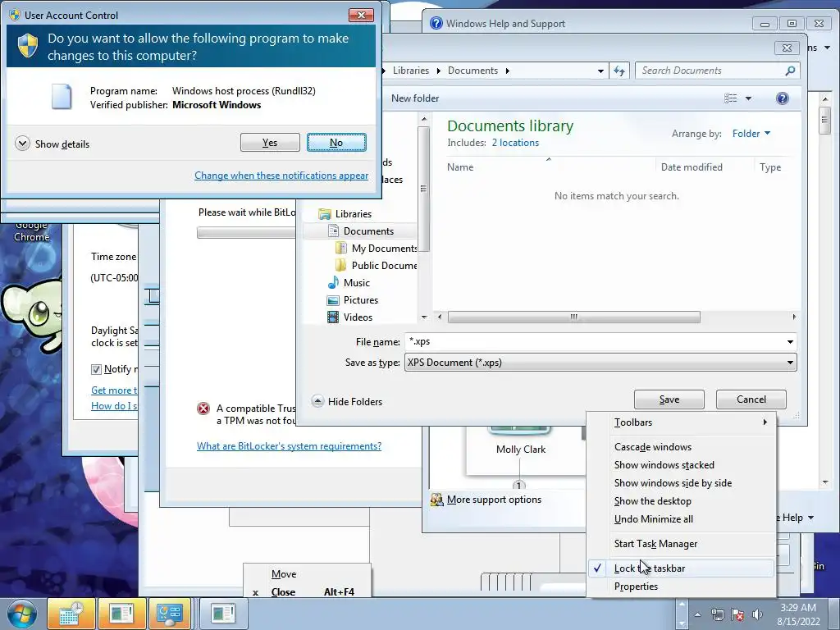Toggle the Notify checkbox in time zone dialog
The height and width of the screenshot is (630, 840).
(x=96, y=369)
